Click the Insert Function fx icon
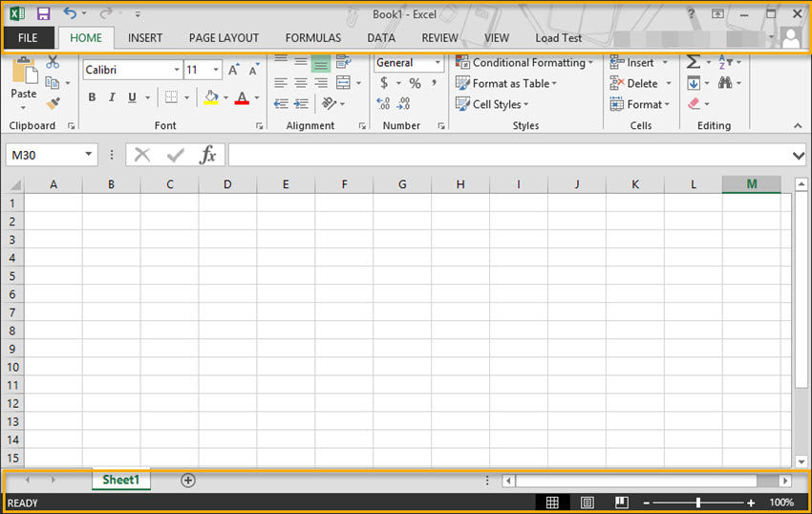This screenshot has height=514, width=812. coord(207,155)
